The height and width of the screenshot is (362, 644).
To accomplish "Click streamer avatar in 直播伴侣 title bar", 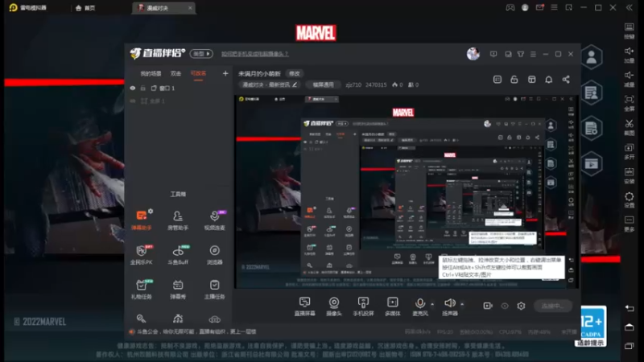I will (473, 54).
